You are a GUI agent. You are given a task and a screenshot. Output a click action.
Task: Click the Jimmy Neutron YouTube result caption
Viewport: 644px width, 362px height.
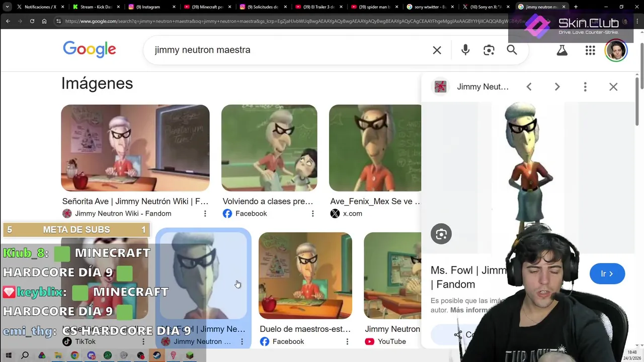point(392,329)
